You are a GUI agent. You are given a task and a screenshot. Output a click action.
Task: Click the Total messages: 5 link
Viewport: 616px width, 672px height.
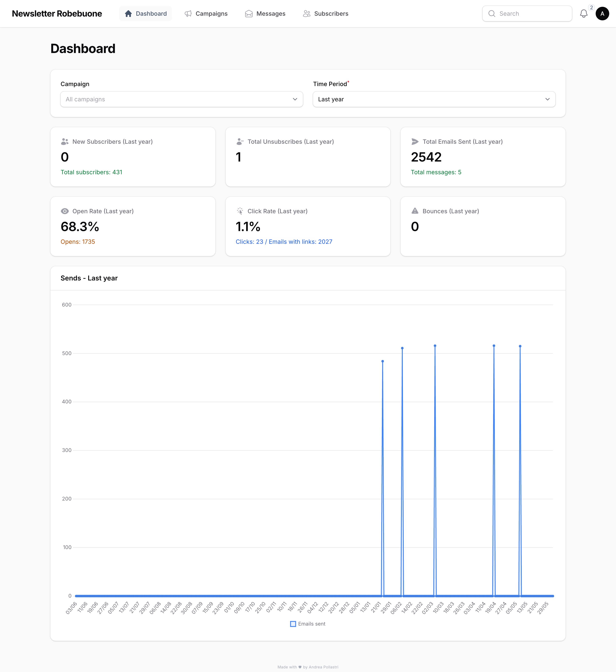(436, 172)
